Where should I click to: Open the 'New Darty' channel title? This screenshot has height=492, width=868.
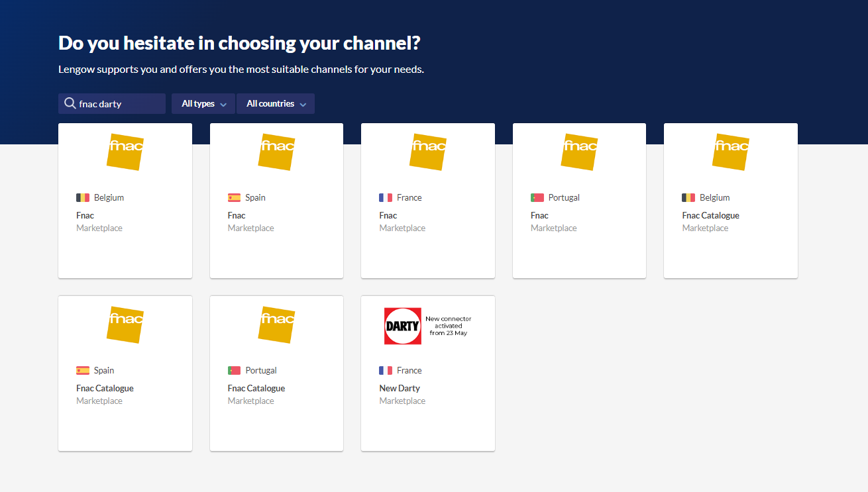click(x=400, y=389)
